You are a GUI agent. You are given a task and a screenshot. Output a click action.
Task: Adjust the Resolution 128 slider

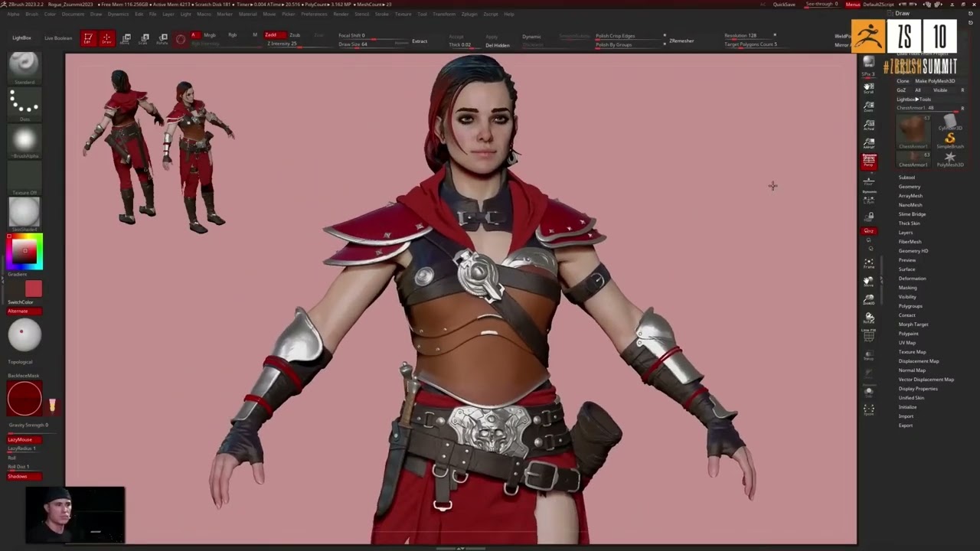coord(750,35)
